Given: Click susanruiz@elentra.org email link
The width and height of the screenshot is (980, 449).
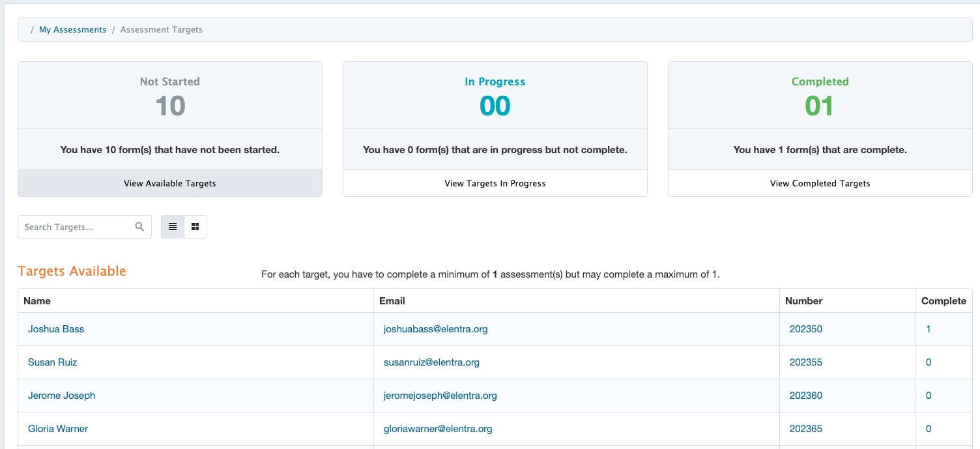Looking at the screenshot, I should (431, 362).
